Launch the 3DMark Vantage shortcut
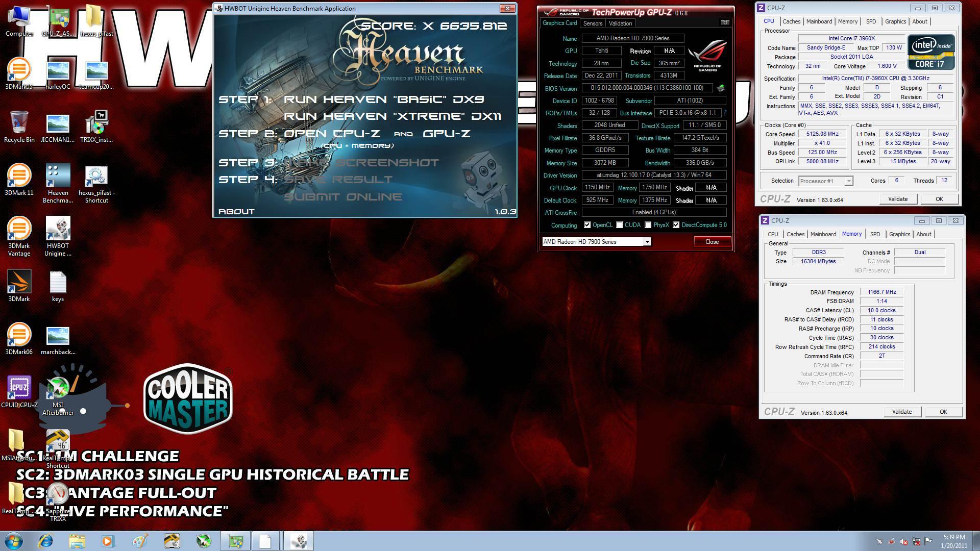The image size is (980, 551). (19, 237)
